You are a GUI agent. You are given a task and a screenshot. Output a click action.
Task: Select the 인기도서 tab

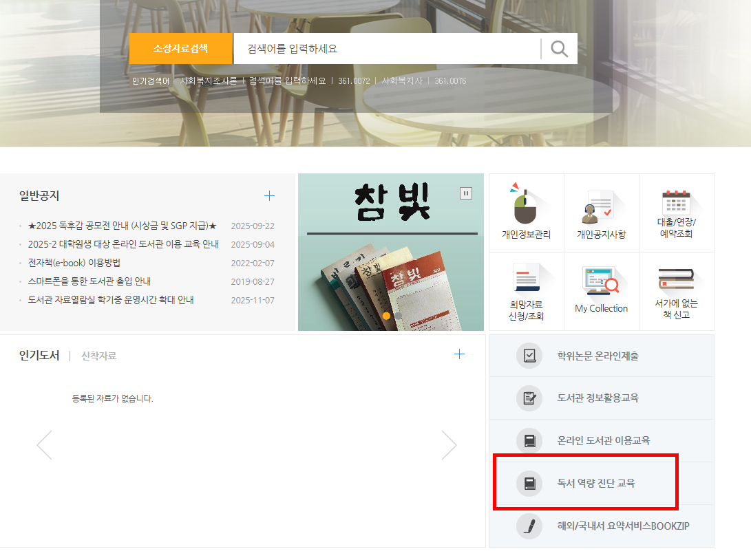click(x=39, y=356)
